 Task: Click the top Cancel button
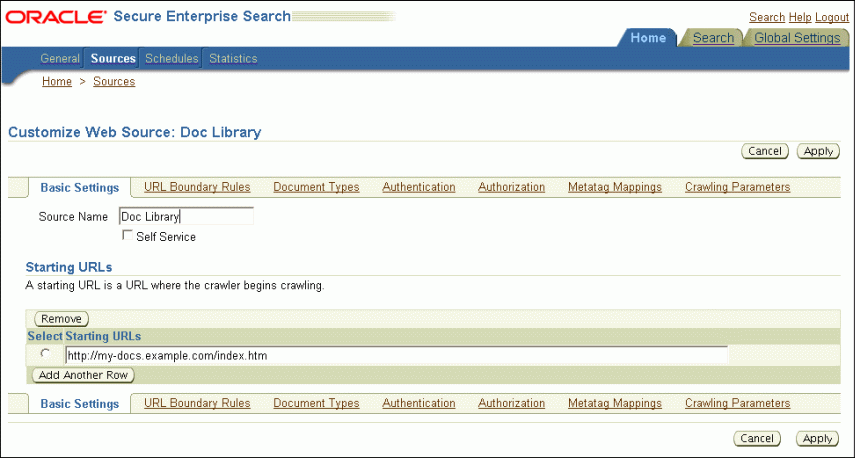point(765,151)
